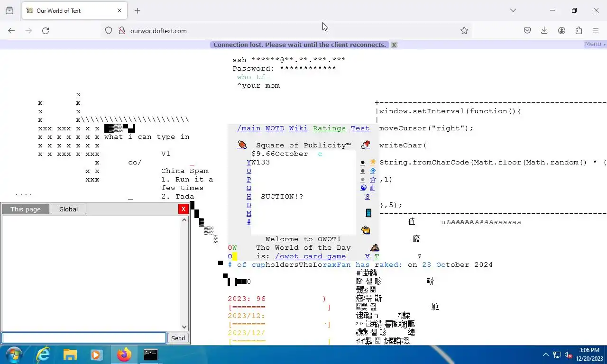Click the pushpin emoji link
The width and height of the screenshot is (607, 364).
point(365,145)
